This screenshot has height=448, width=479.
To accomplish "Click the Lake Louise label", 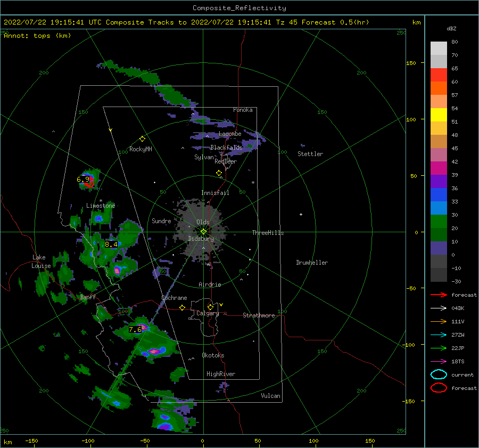I will [41, 262].
